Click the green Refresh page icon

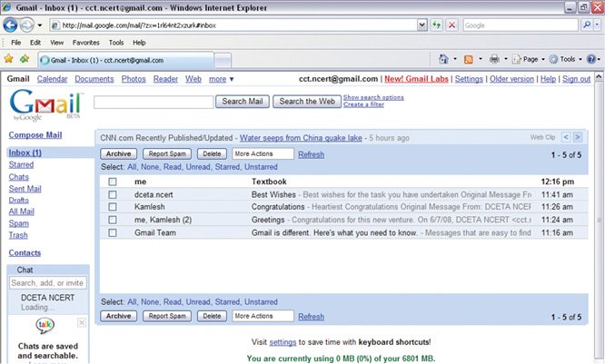pos(436,25)
